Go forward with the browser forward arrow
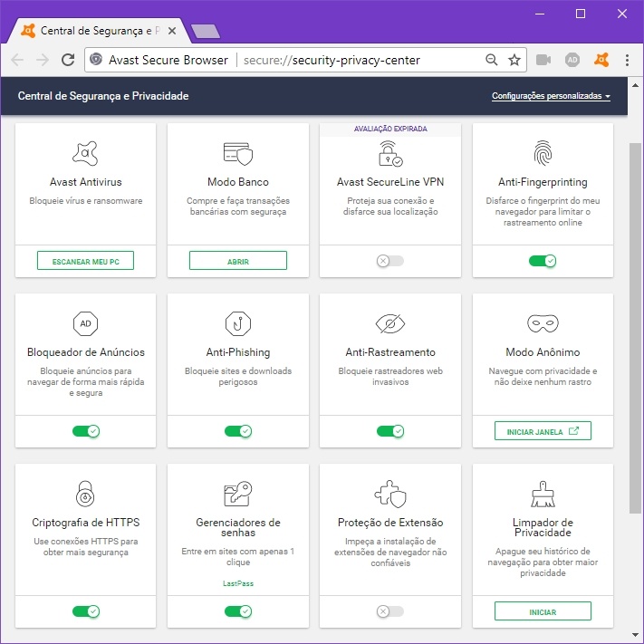 (x=43, y=60)
